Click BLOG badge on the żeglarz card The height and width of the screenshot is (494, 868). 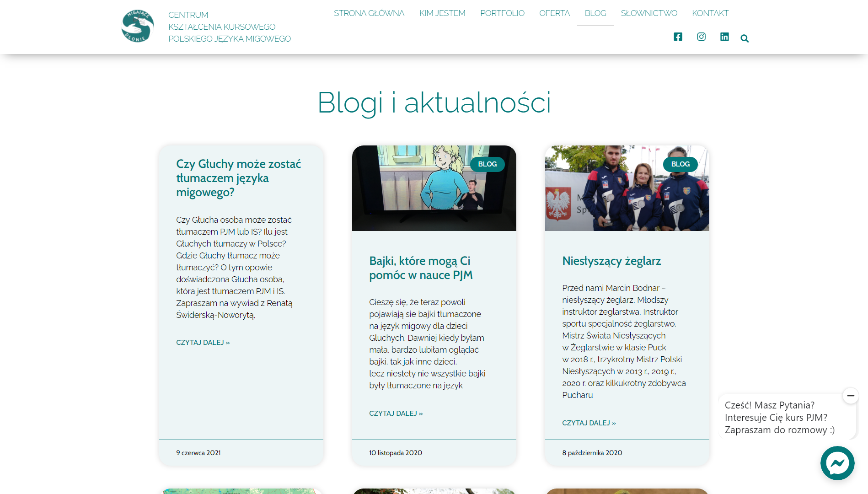pos(680,164)
